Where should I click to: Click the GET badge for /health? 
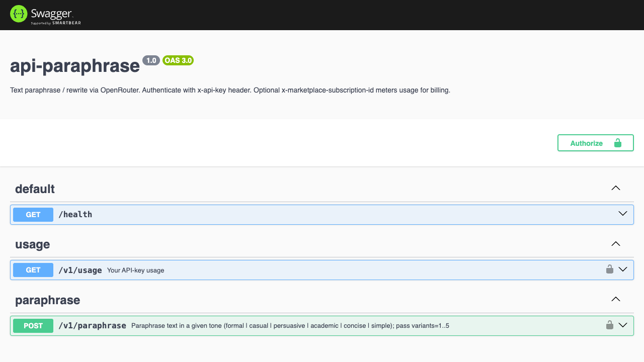33,215
